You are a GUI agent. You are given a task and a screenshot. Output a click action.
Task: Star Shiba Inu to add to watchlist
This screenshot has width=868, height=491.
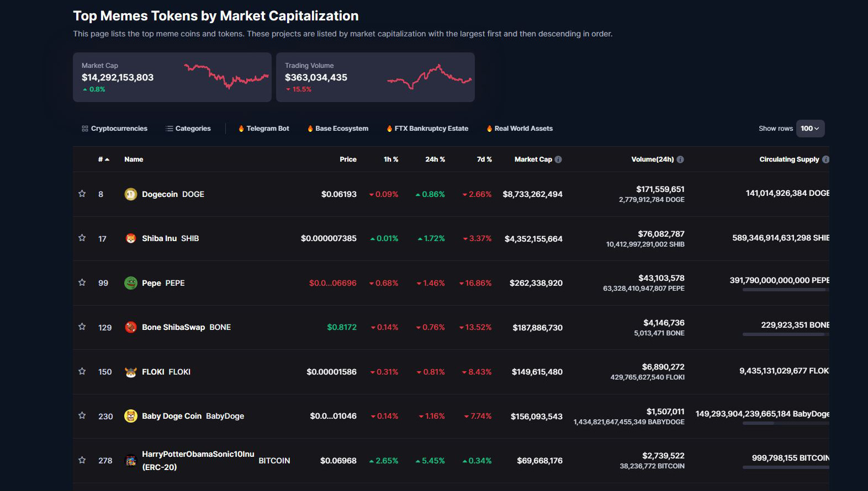click(x=82, y=238)
